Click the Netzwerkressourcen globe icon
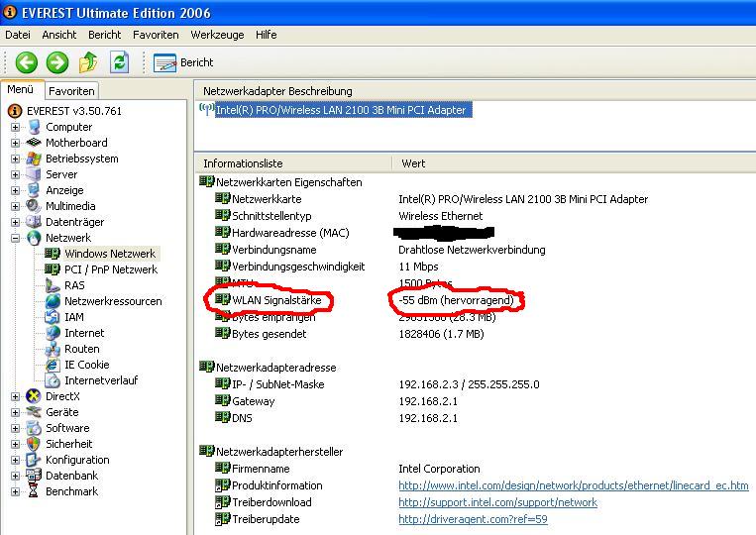This screenshot has width=756, height=535. pyautogui.click(x=53, y=301)
